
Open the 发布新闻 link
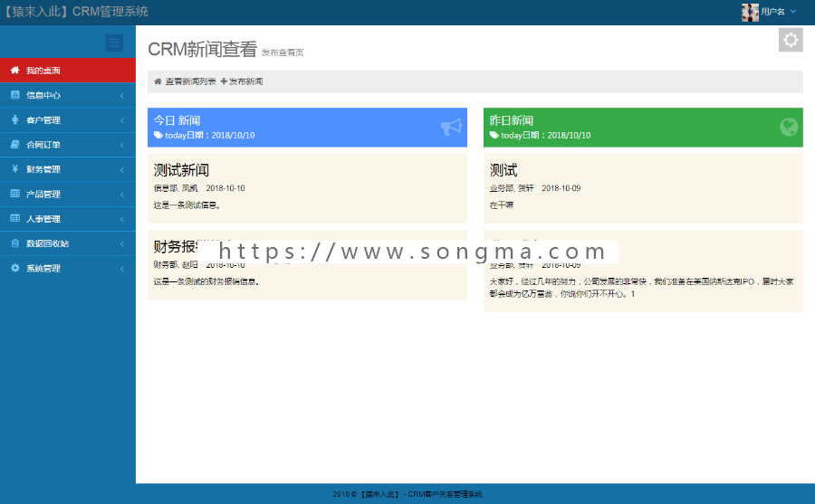[x=245, y=81]
